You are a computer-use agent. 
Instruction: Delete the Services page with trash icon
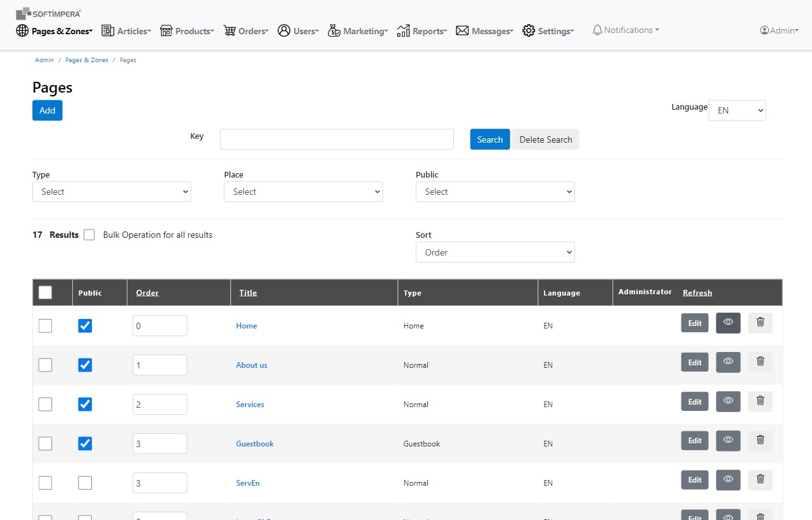click(x=761, y=401)
